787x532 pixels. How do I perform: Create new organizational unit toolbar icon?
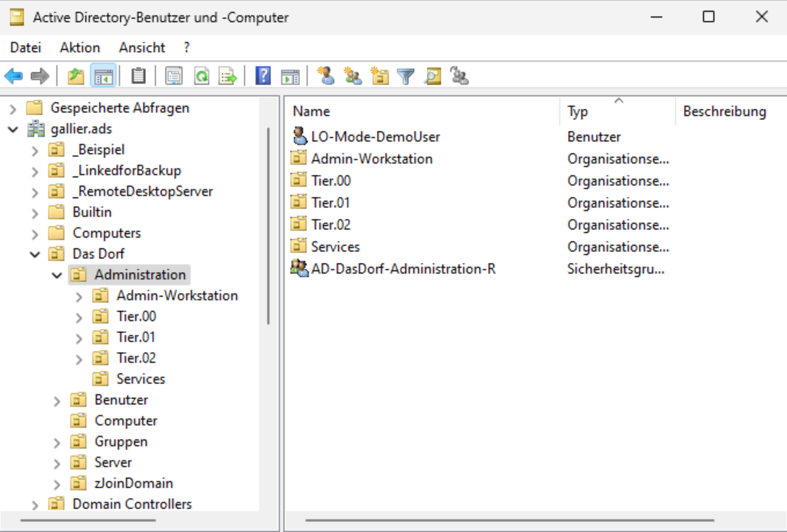380,76
